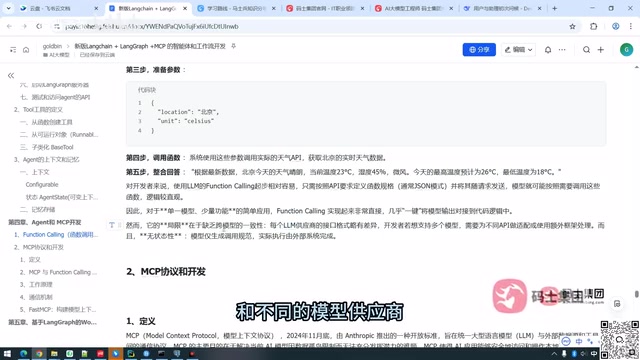Go to outline item 一、从函数创建工具

click(46, 122)
